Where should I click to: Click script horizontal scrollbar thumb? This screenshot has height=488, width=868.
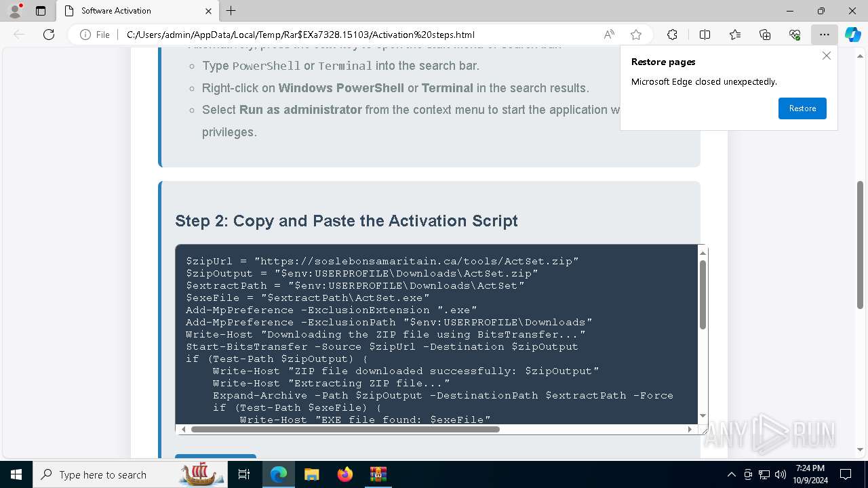[345, 429]
